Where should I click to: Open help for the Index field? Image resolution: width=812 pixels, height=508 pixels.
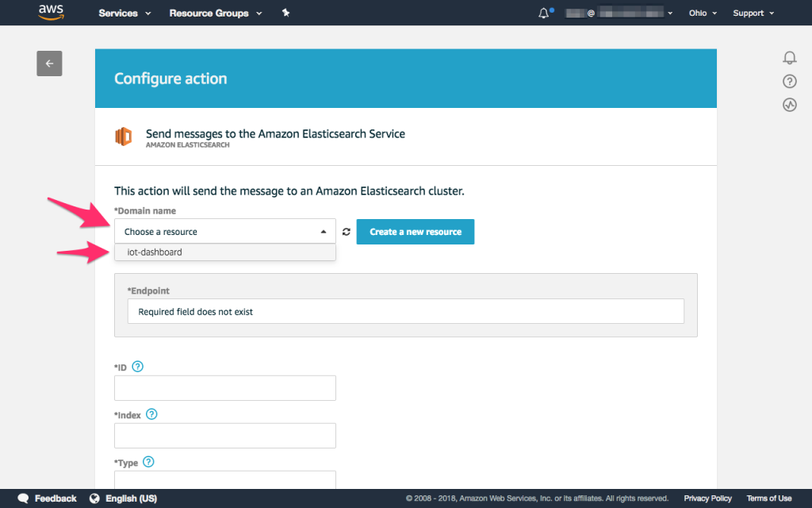coord(151,414)
